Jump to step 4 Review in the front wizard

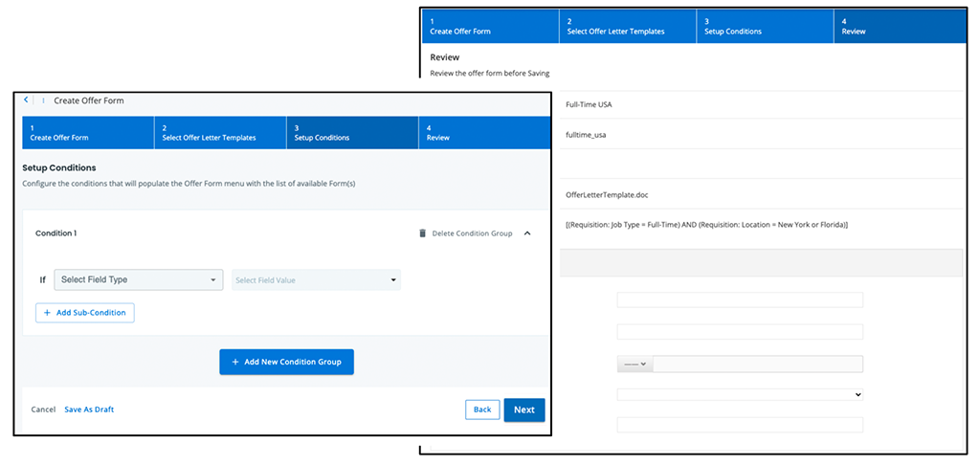pyautogui.click(x=483, y=132)
